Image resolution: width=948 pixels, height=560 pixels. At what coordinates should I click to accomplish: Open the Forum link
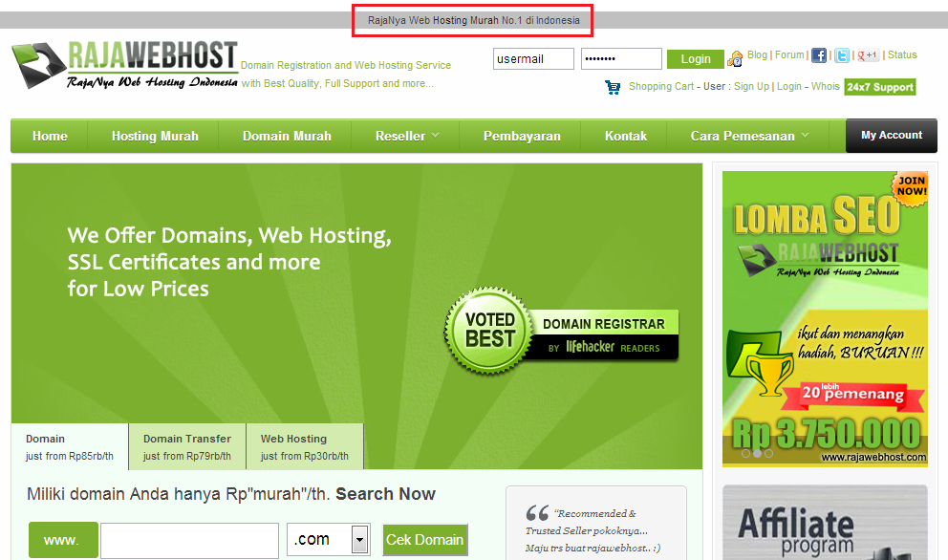point(789,55)
